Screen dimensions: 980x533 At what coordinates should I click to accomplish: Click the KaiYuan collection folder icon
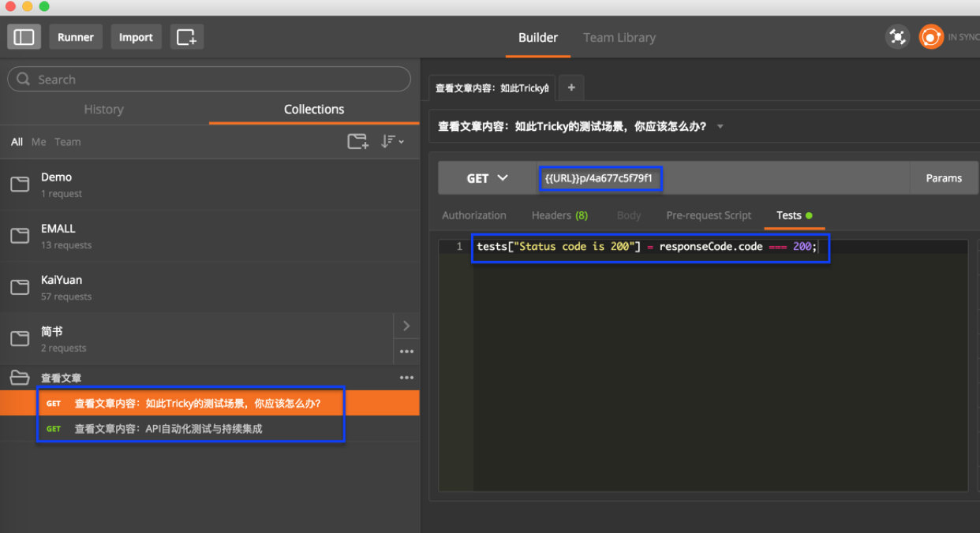(x=20, y=287)
